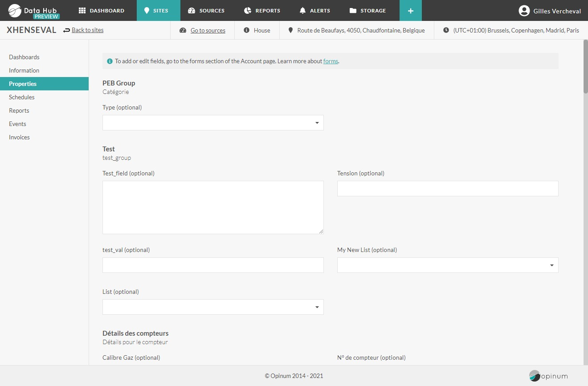Open the List optional dropdown
Screen dimensions: 588x386
point(213,307)
